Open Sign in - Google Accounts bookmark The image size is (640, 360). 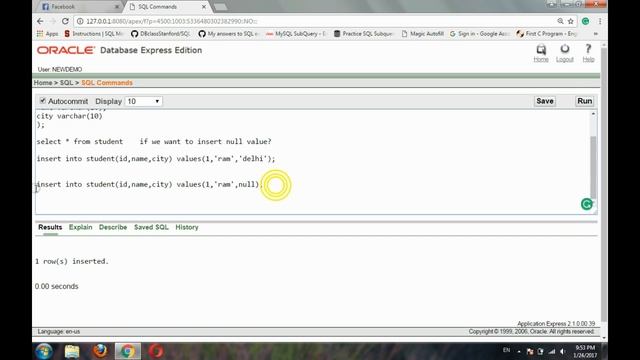coord(479,34)
